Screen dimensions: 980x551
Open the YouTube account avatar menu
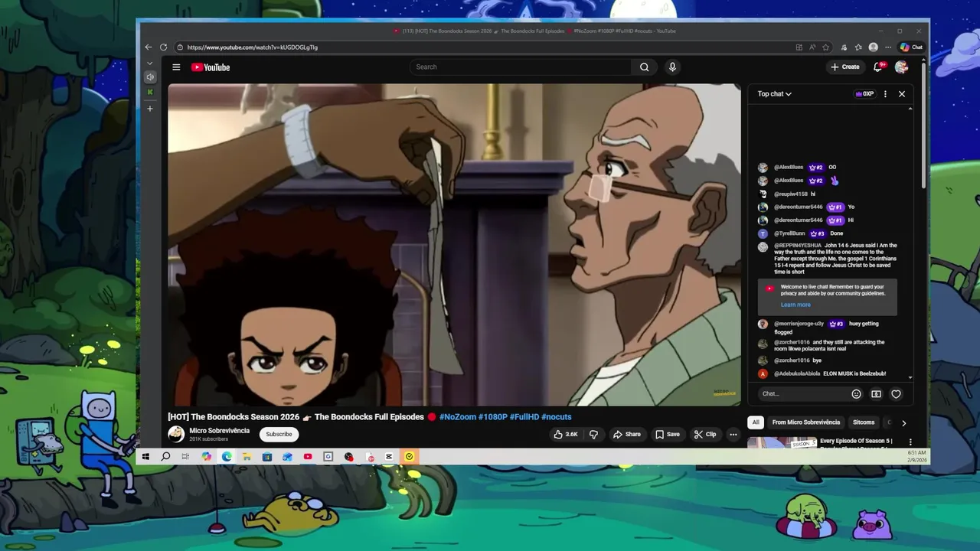[901, 67]
